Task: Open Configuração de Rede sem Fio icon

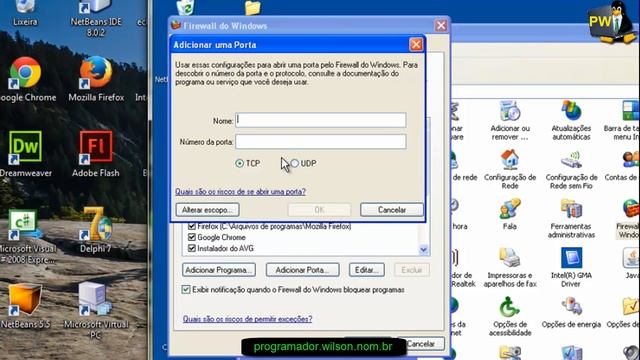Action: click(571, 160)
